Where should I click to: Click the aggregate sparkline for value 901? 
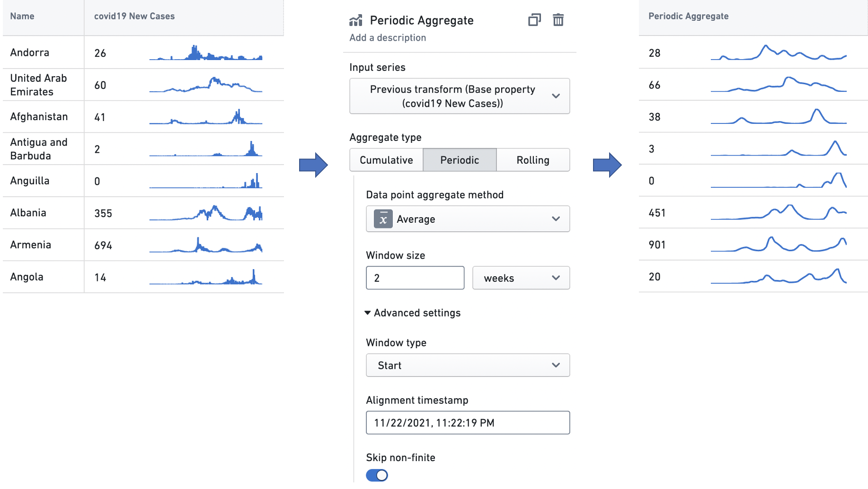[779, 244]
